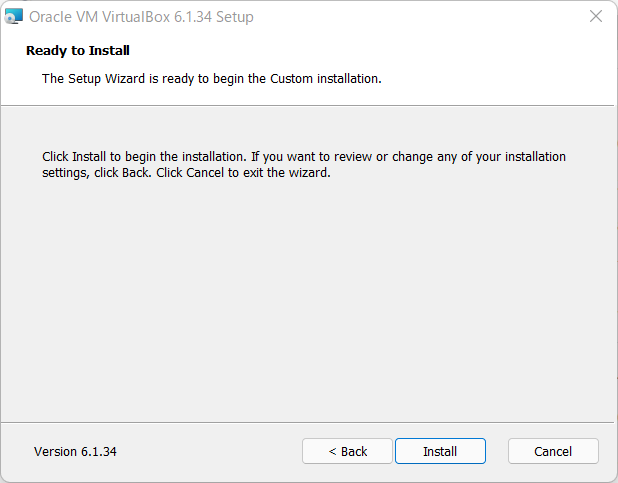Start the Custom installation via Install
Screen dimensions: 618x483
click(440, 451)
